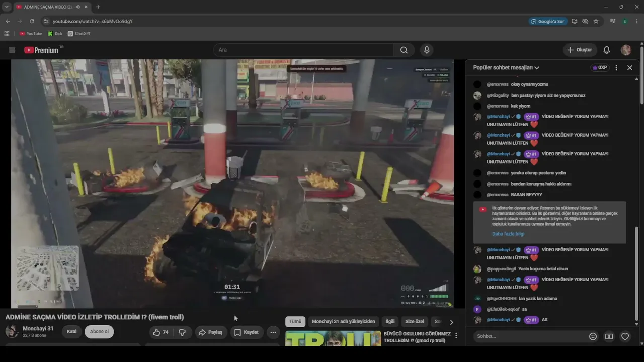The width and height of the screenshot is (644, 362).
Task: Click the search magnifier button
Action: [404, 50]
